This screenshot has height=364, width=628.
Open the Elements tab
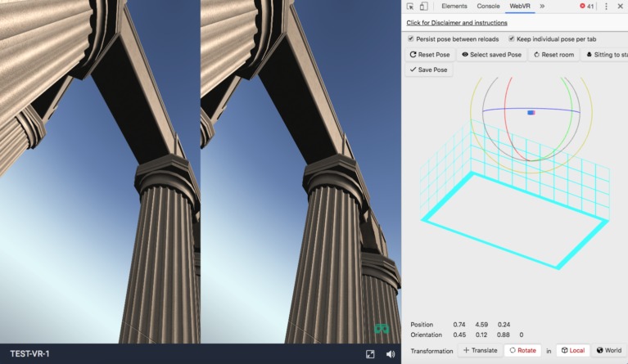pos(454,7)
